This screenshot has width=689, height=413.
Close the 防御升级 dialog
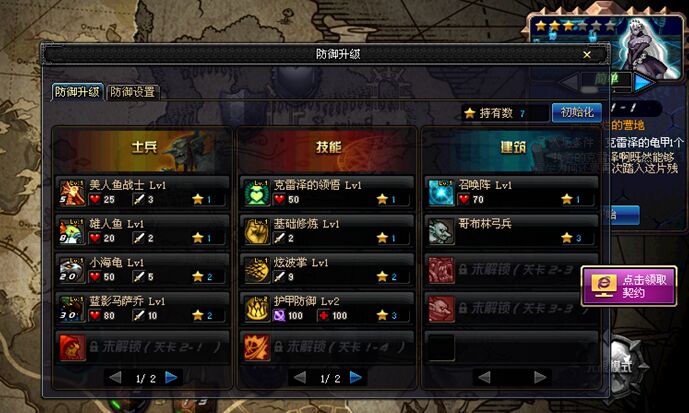click(587, 54)
